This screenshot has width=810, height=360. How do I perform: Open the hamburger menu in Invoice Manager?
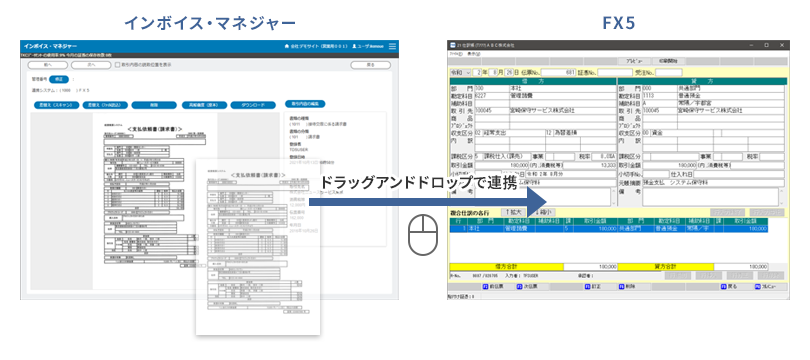(393, 46)
